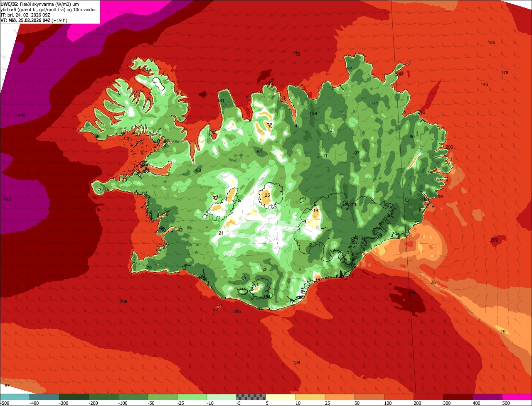
Task: Click the '-61' flux value over land
Action: [259, 152]
